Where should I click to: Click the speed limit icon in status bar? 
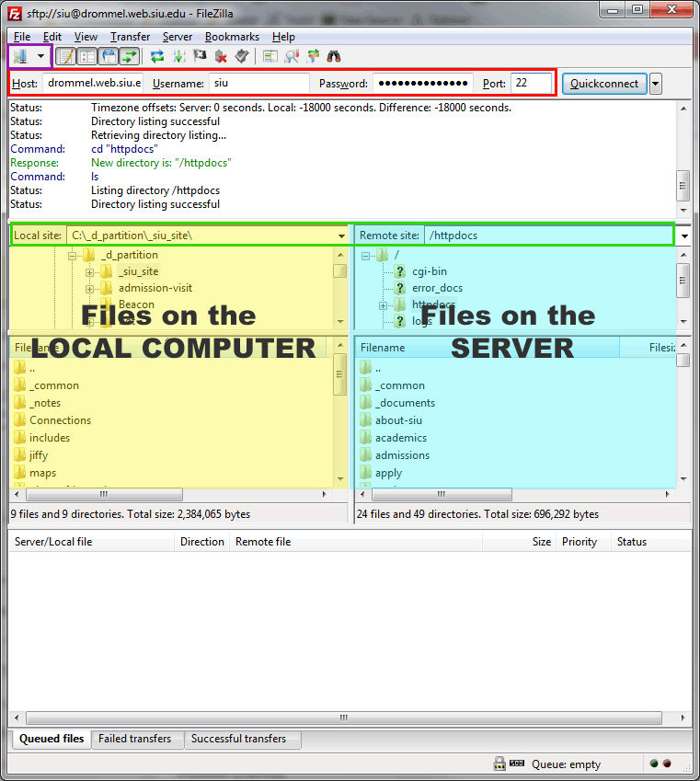click(517, 764)
